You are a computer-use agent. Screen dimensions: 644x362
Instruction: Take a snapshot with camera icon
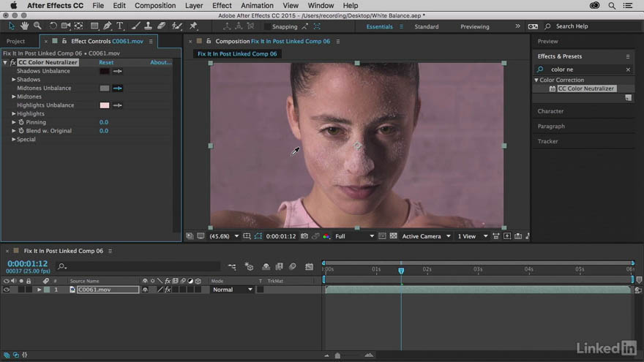coord(304,236)
